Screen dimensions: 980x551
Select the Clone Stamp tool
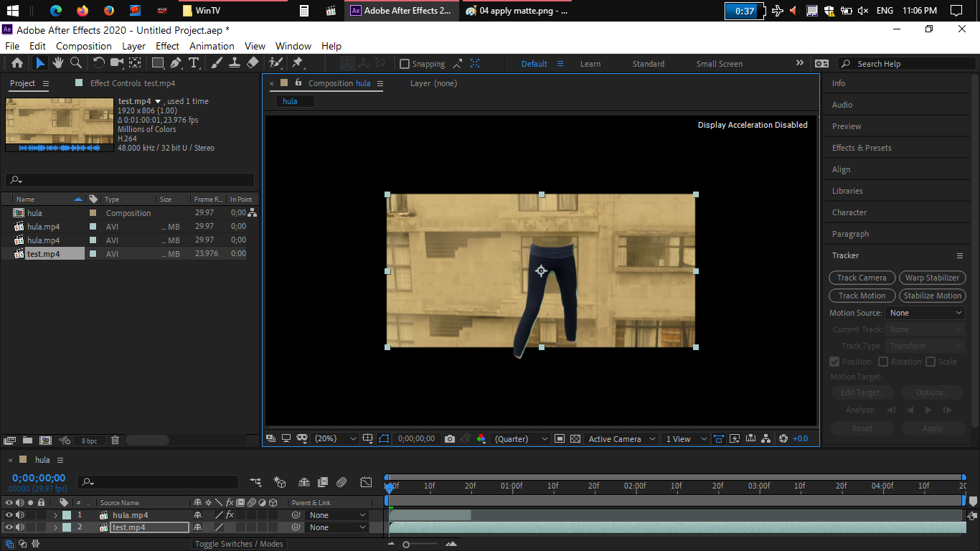pos(234,63)
